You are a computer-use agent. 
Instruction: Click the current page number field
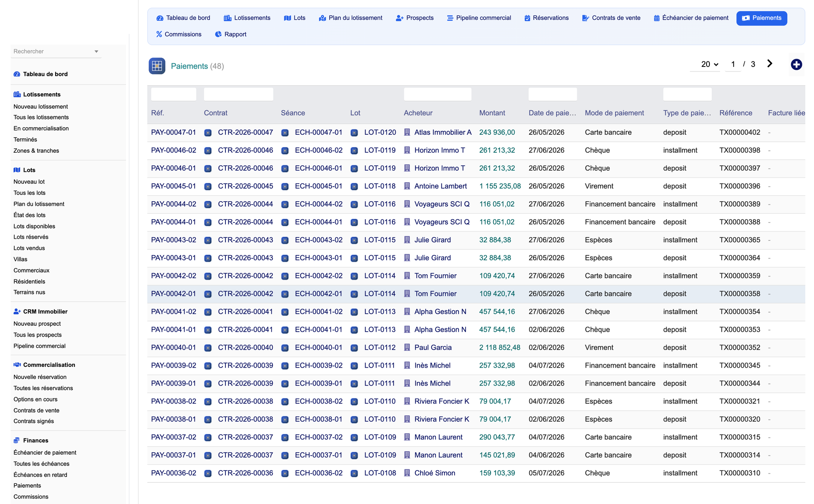(x=733, y=64)
